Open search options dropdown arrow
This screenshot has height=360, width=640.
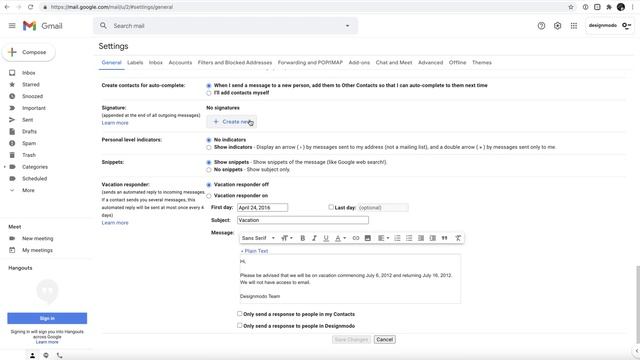click(347, 26)
